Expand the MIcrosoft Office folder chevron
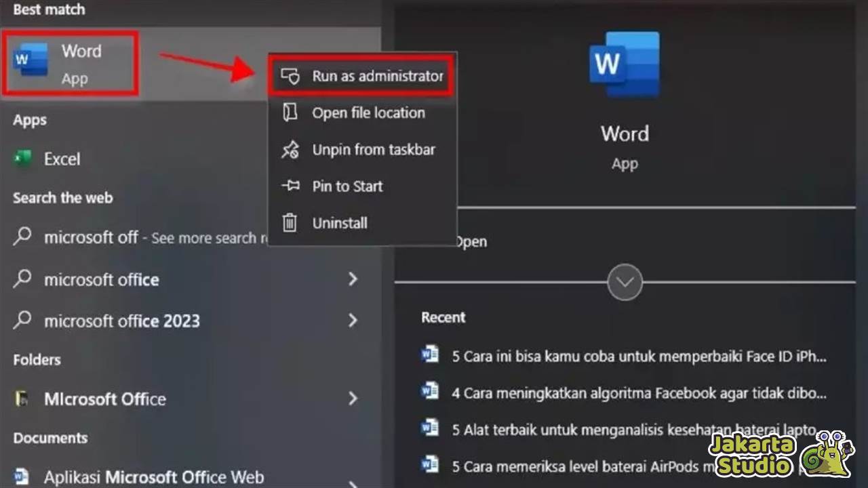 353,399
